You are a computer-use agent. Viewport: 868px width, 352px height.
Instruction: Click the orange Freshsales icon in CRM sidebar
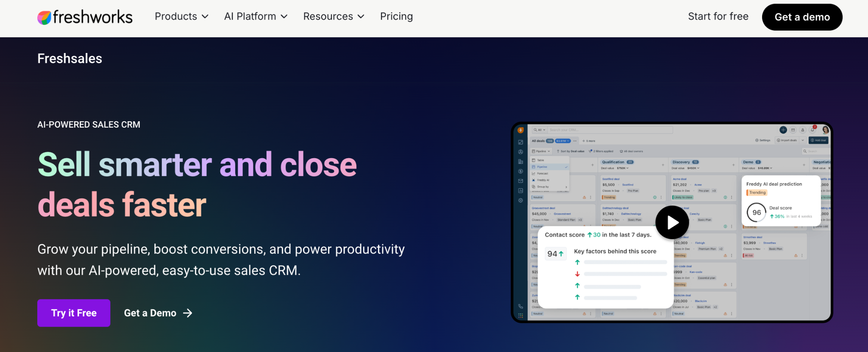(x=520, y=130)
